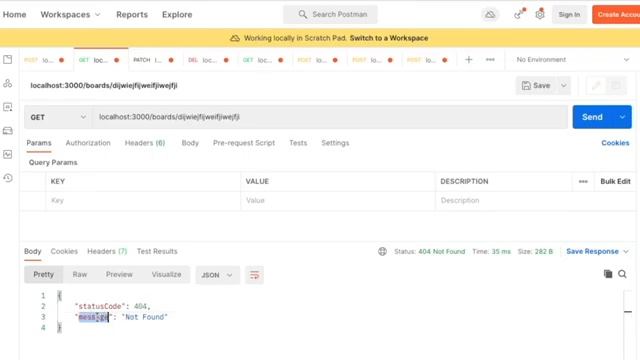Switch response view to Visualize
Viewport: 640px width, 360px height.
[166, 274]
